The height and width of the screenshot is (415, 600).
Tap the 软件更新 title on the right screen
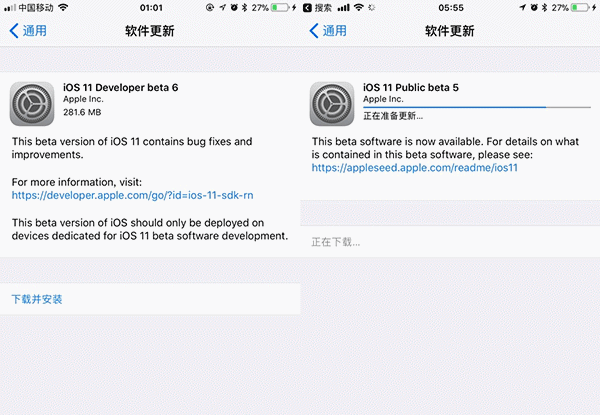click(x=450, y=31)
